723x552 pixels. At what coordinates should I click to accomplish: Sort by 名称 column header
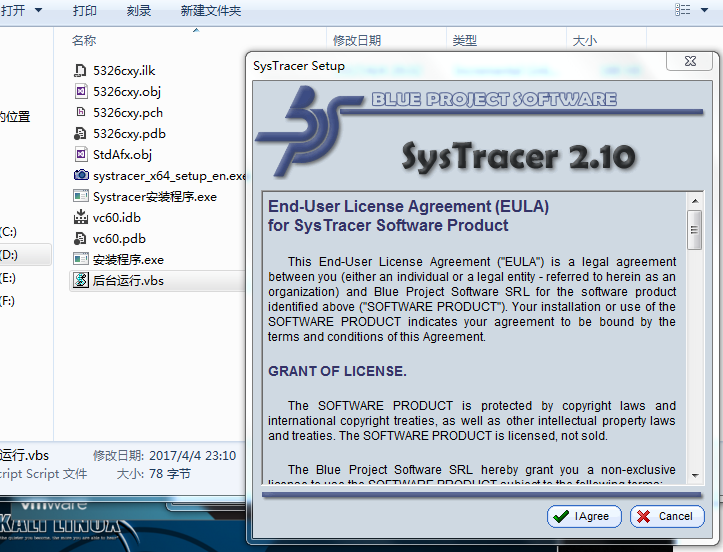tap(84, 41)
